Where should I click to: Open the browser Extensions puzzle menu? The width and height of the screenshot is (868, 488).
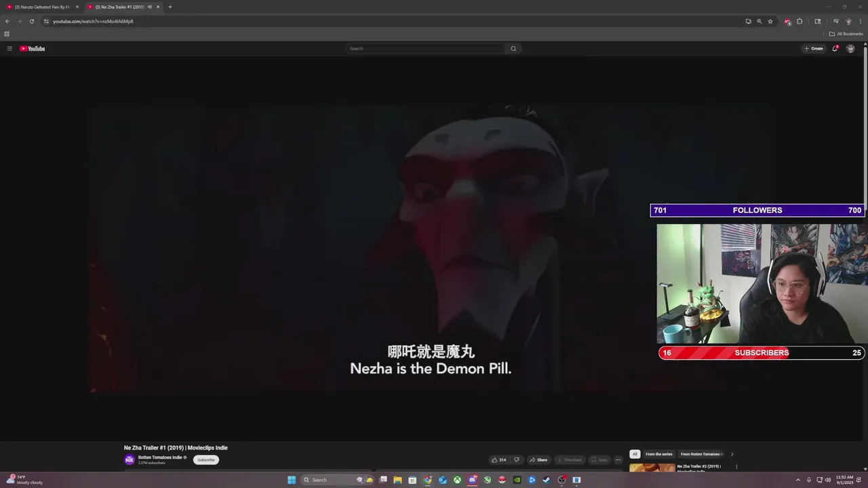click(800, 21)
